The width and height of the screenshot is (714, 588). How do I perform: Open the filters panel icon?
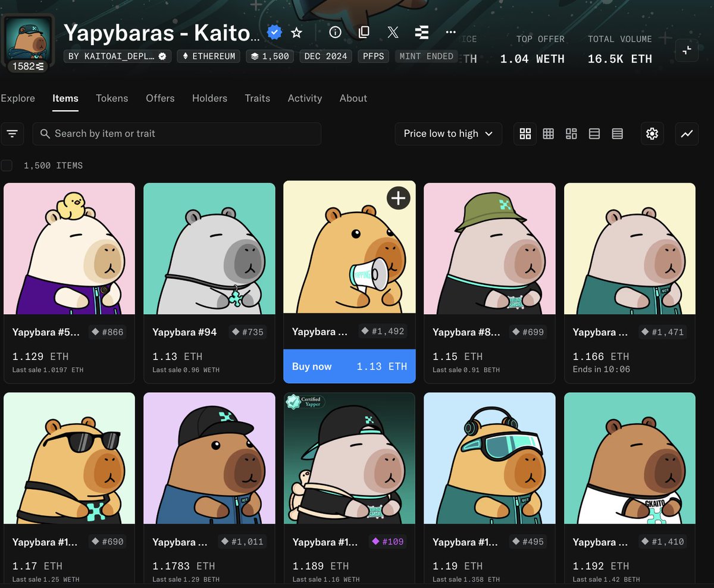(x=12, y=134)
